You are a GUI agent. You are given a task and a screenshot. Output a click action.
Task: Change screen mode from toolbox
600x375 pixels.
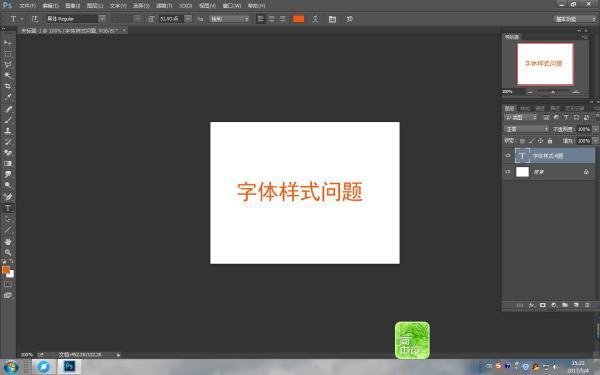[8, 295]
